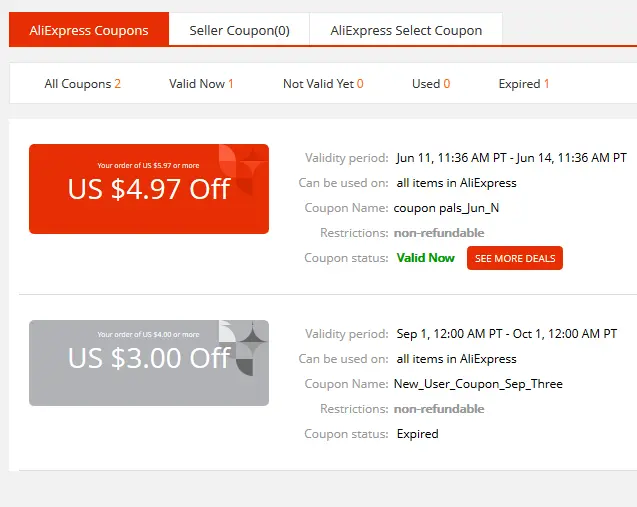Switch to Seller Coupon(0) tab
This screenshot has height=507, width=637.
click(239, 30)
